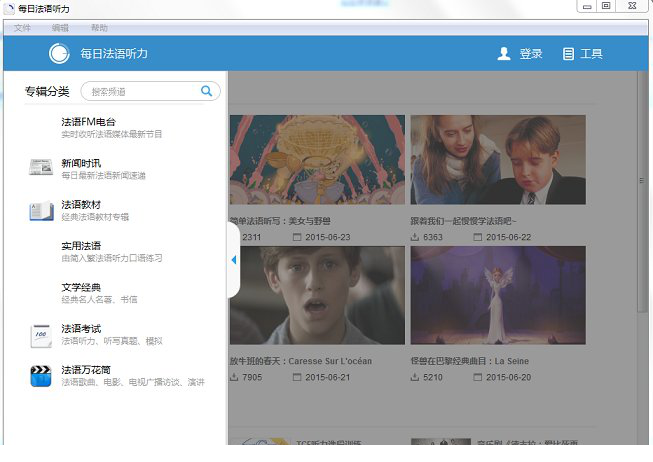Click the 每日法语听力 app logo icon

pyautogui.click(x=59, y=54)
